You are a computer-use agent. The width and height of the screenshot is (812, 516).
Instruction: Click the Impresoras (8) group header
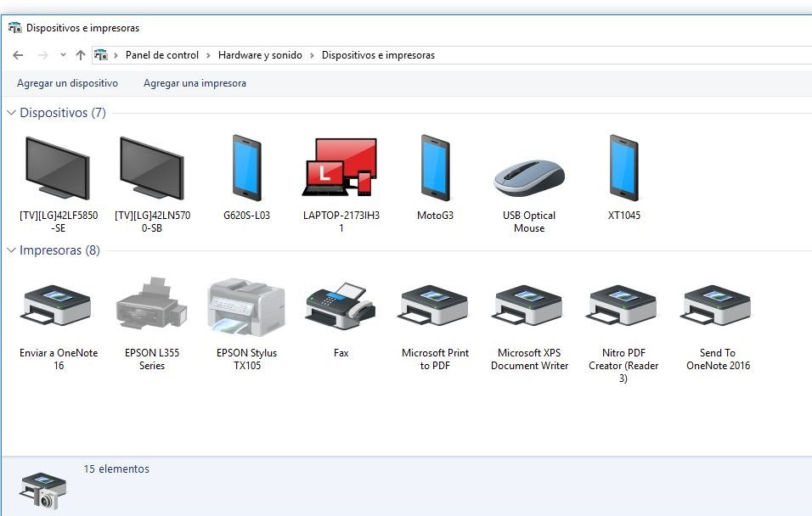(59, 250)
